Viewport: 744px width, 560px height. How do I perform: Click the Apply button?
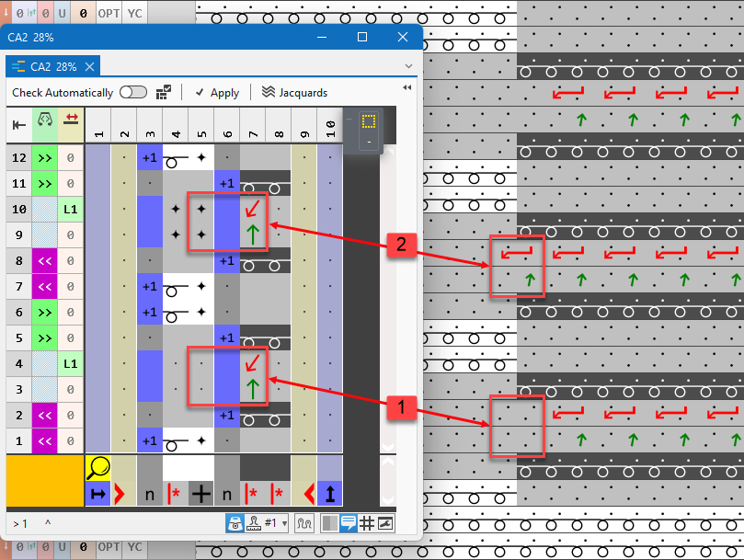(x=217, y=92)
